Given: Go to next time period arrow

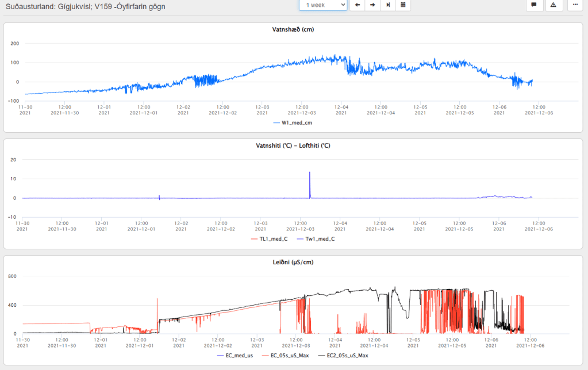Looking at the screenshot, I should (x=372, y=5).
